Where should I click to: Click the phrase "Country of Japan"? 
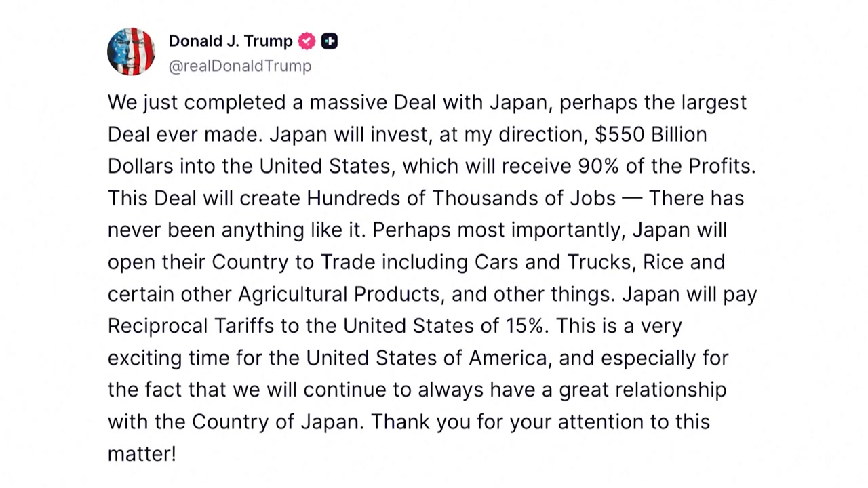[275, 422]
